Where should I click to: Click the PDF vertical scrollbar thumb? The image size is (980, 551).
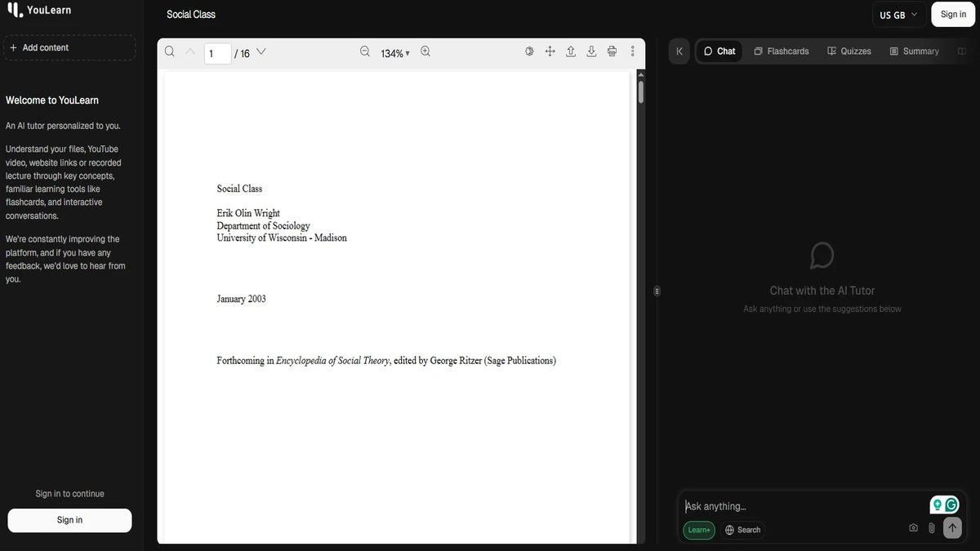(x=641, y=91)
